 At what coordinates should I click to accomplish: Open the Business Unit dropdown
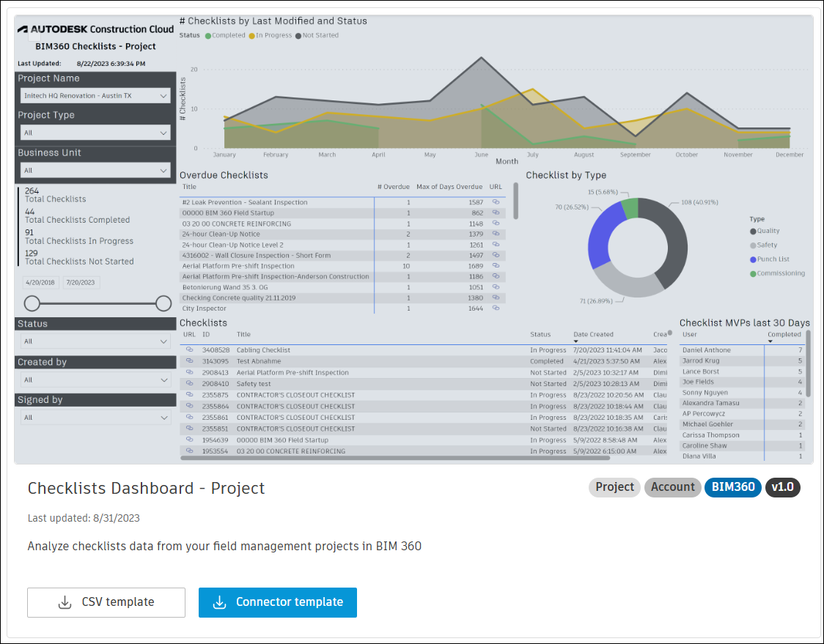click(x=95, y=170)
